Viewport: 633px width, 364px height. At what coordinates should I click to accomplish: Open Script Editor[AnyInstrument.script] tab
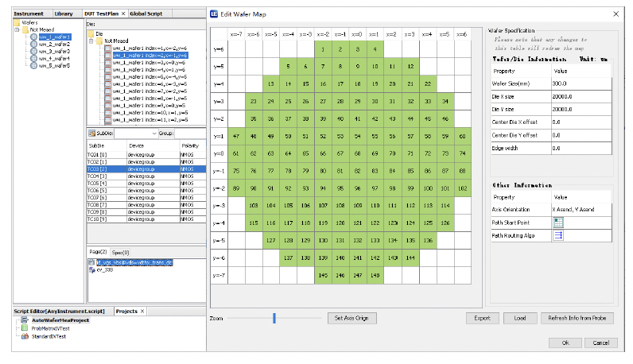click(59, 311)
